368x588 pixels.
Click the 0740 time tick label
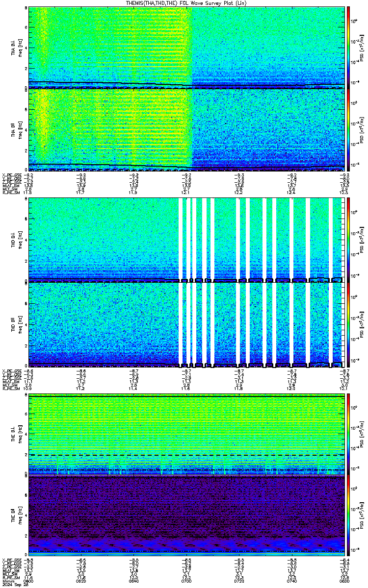pos(291,581)
